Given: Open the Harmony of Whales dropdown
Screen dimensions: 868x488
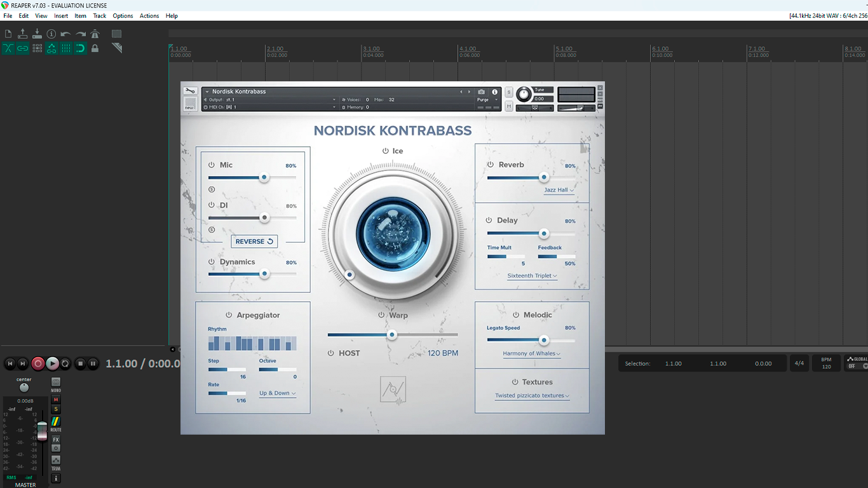Looking at the screenshot, I should pos(532,354).
